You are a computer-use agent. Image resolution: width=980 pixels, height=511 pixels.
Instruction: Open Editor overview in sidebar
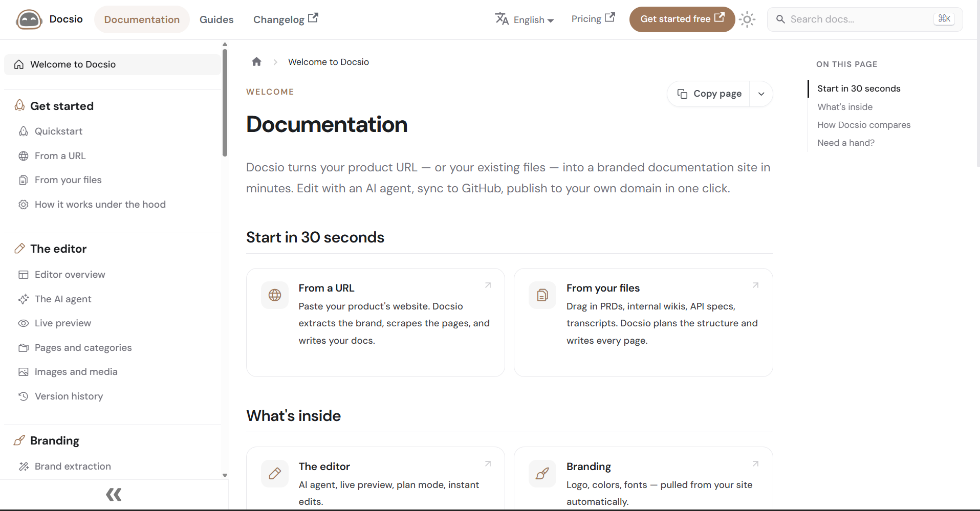70,275
